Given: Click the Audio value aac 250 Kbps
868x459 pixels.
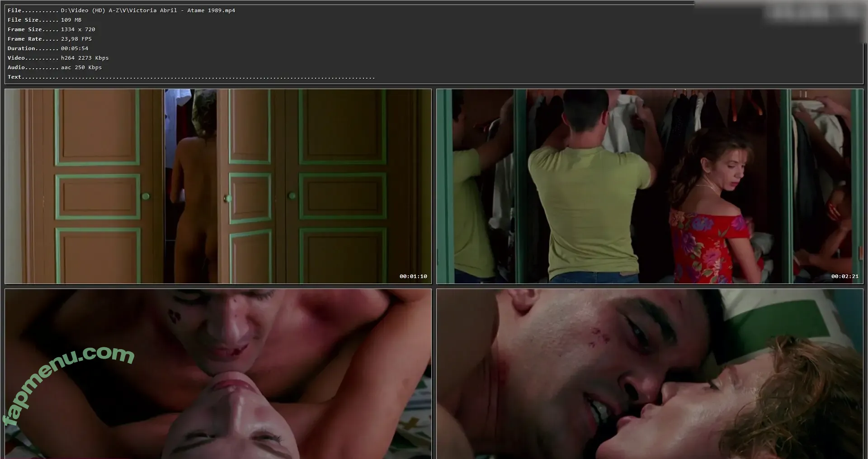Looking at the screenshot, I should click(81, 67).
